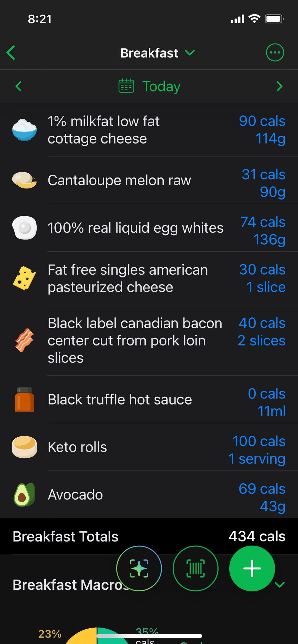Go to the next day

[x=279, y=86]
